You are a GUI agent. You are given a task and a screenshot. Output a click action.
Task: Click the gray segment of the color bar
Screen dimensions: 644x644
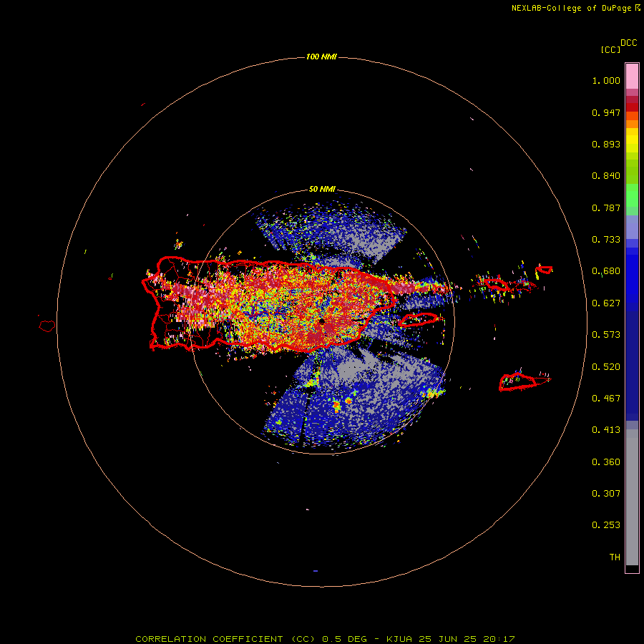[x=632, y=497]
